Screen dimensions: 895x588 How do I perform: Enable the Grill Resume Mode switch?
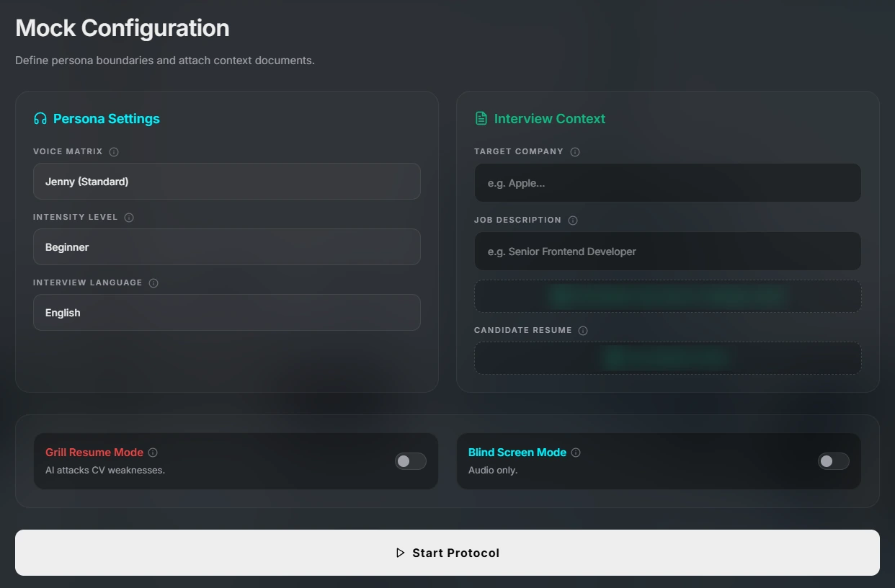click(x=411, y=461)
